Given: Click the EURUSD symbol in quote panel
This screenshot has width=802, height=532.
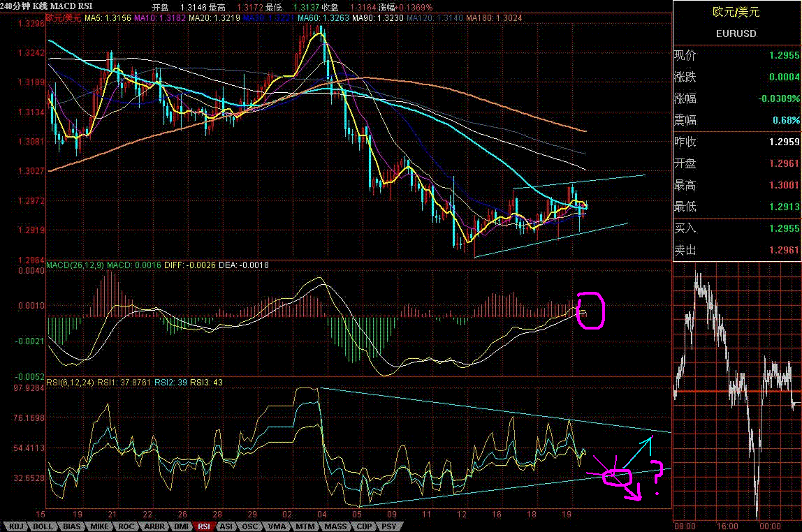Looking at the screenshot, I should [736, 34].
